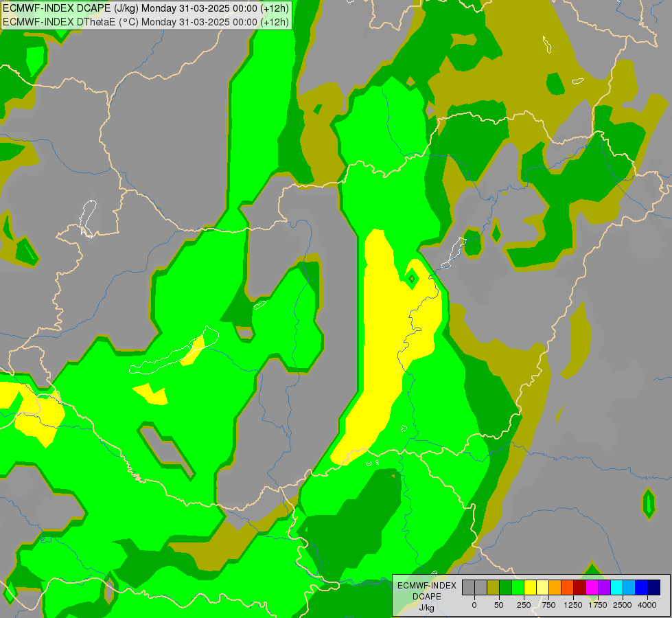The width and height of the screenshot is (672, 618).
Task: Click the purple legend swatch
Action: pyautogui.click(x=605, y=587)
